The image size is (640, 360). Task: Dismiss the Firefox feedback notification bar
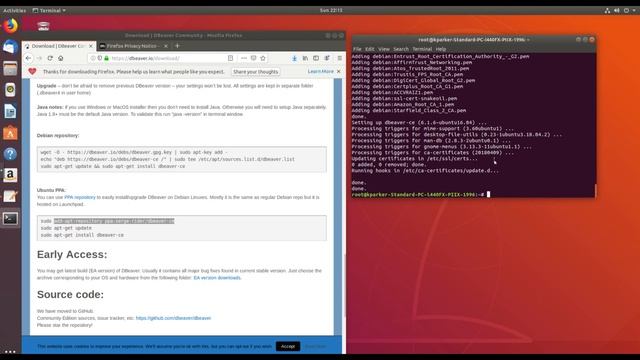pos(338,71)
